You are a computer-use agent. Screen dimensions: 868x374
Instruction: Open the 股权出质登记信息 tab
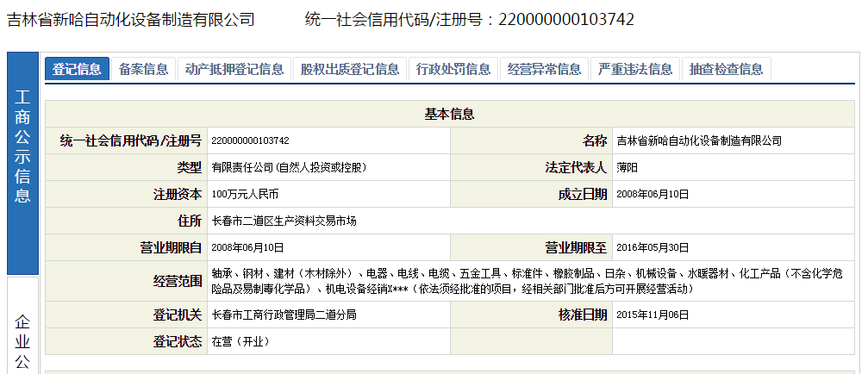coord(349,69)
